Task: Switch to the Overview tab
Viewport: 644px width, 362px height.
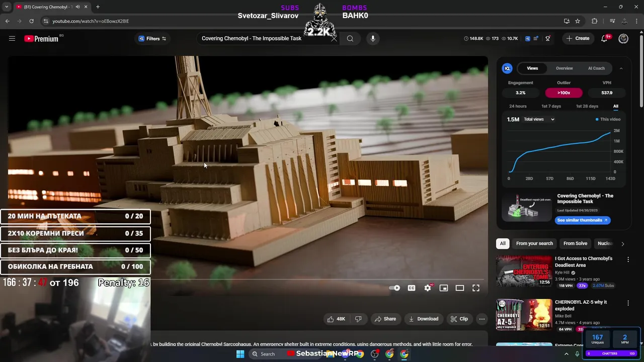Action: pos(564,68)
